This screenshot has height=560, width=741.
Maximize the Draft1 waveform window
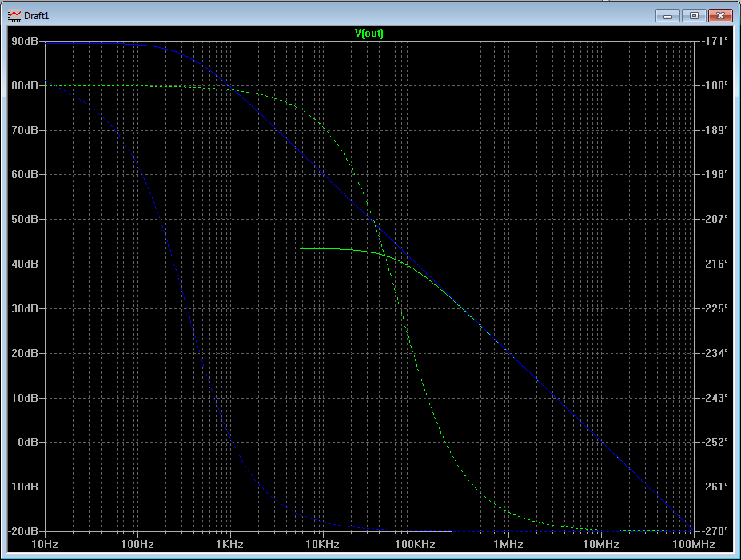[x=694, y=16]
